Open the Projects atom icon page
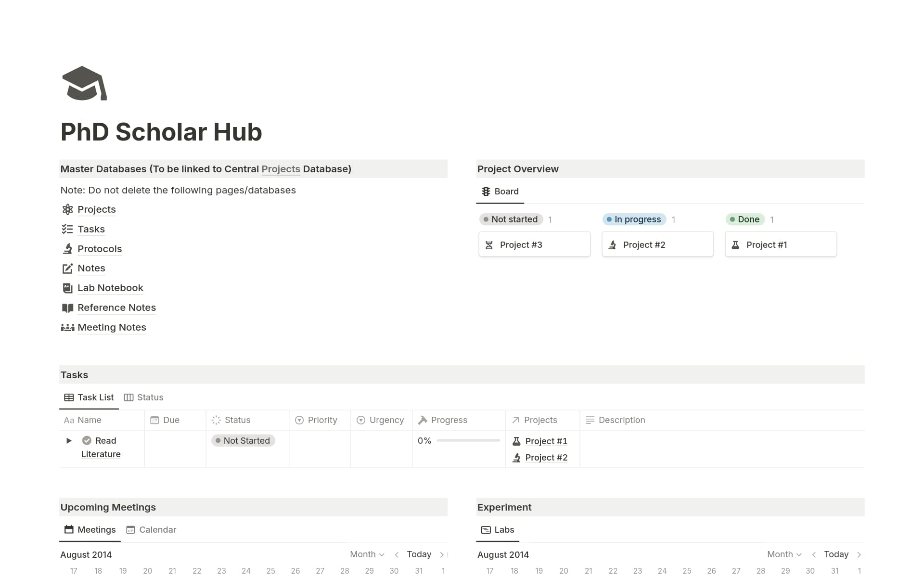The image size is (924, 577). coord(67,209)
